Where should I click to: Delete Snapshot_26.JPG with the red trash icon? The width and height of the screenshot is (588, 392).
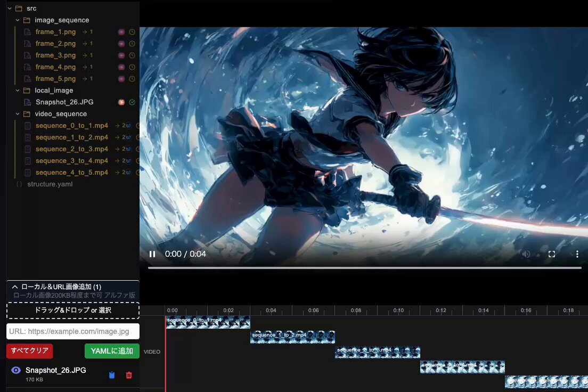coord(129,375)
